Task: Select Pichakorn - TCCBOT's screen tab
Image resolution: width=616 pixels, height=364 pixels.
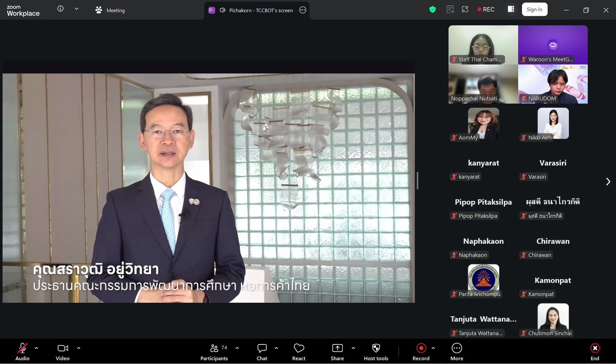Action: coord(256,10)
